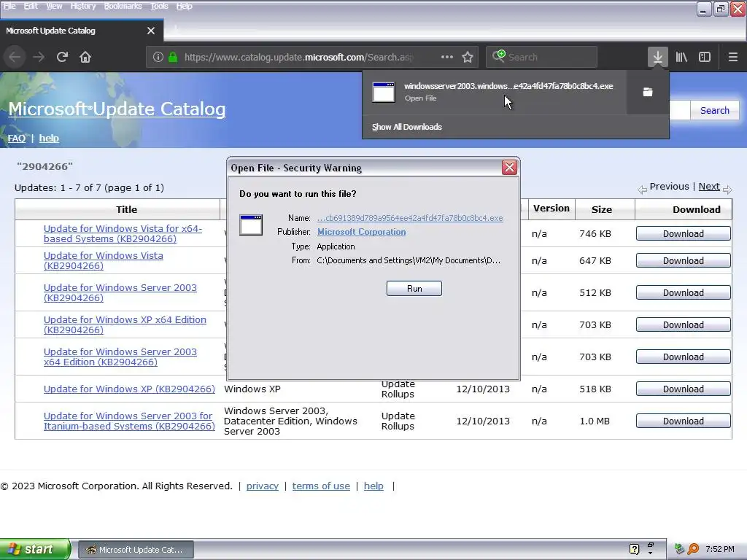Download the 1.0 MB Itanium update
Image resolution: width=747 pixels, height=560 pixels.
[x=683, y=421]
